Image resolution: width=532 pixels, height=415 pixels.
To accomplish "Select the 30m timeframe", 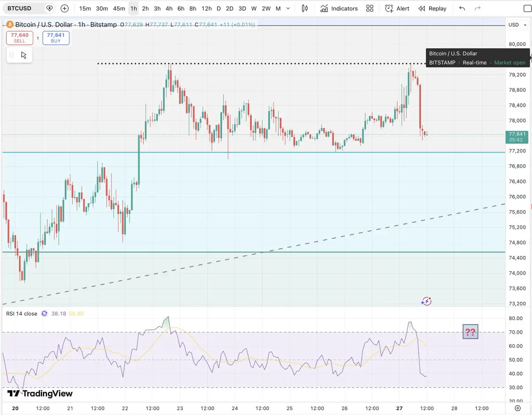I will pyautogui.click(x=102, y=8).
